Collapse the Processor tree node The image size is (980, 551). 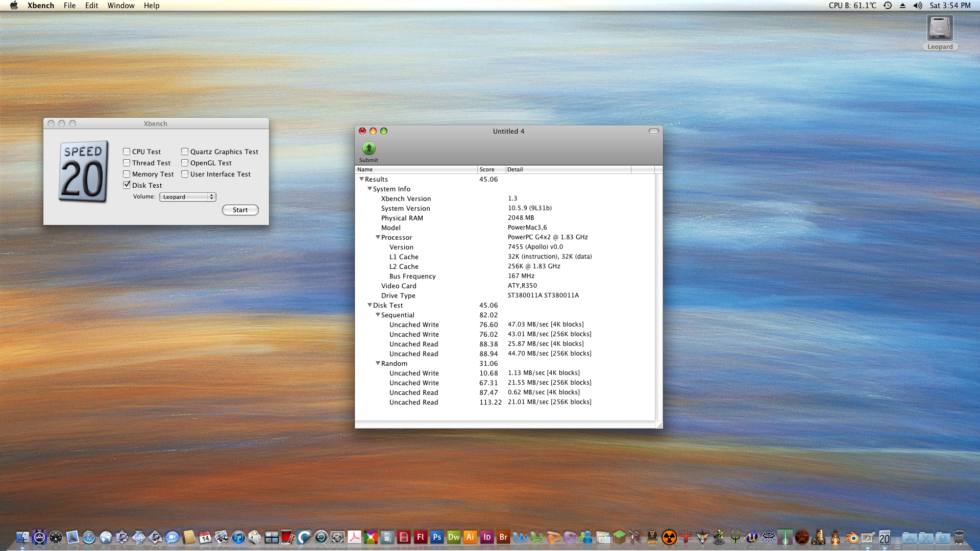click(378, 237)
